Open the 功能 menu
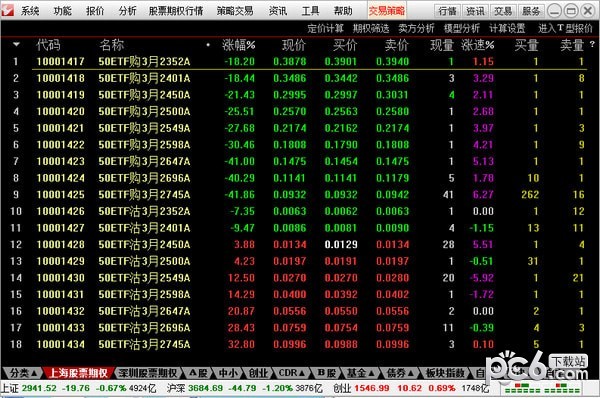Image resolution: width=600 pixels, height=398 pixels. tap(63, 11)
